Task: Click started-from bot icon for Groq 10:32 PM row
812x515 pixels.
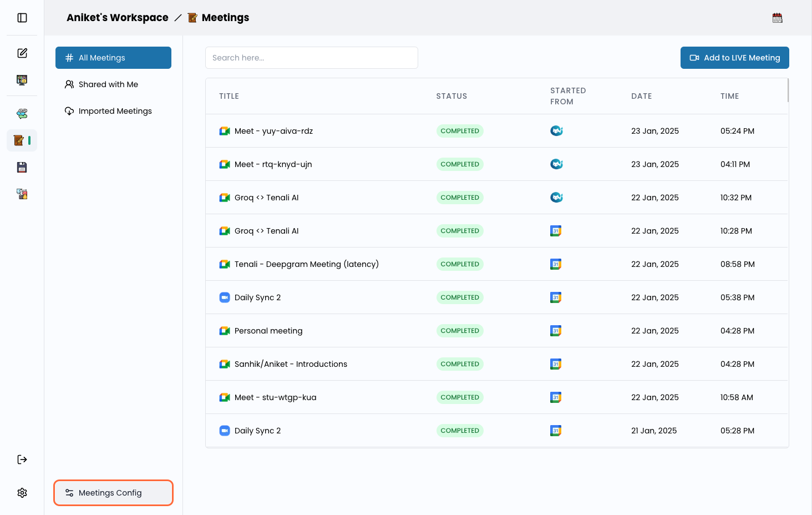Action: point(556,198)
